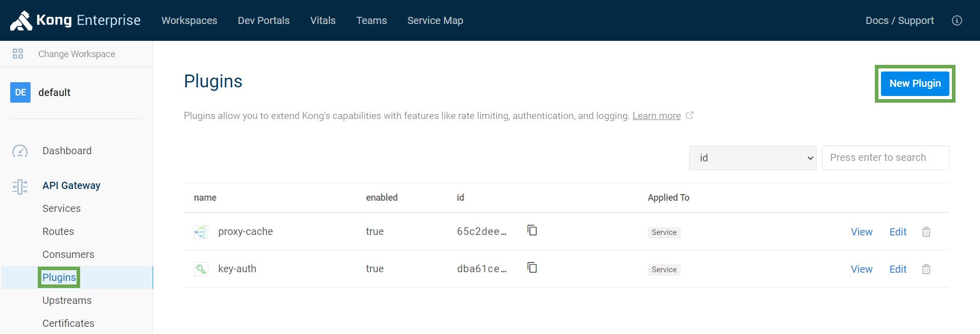Click the enabled column header

(x=382, y=198)
